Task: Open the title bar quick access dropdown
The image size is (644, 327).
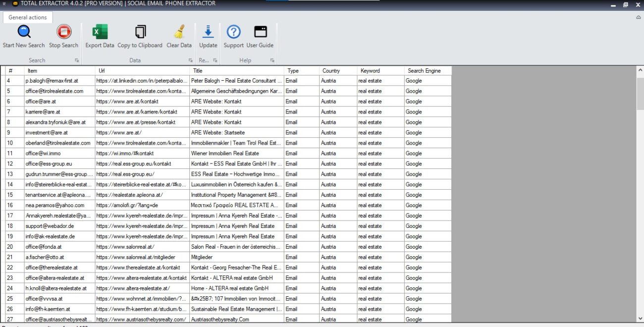Action: (4, 4)
